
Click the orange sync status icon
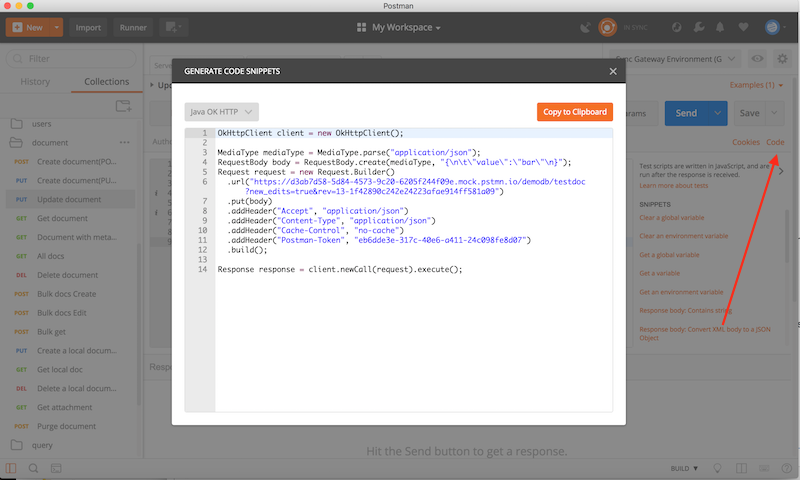click(607, 28)
